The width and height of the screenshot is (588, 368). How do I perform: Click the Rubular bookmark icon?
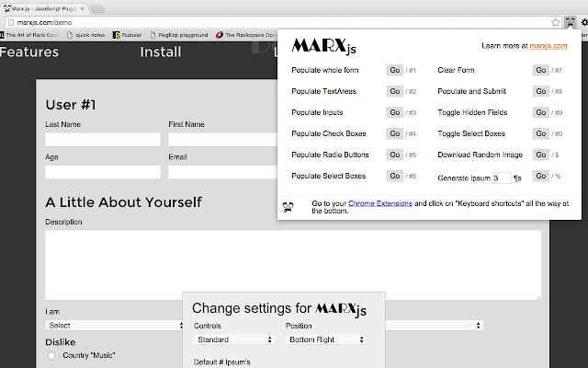pyautogui.click(x=117, y=35)
